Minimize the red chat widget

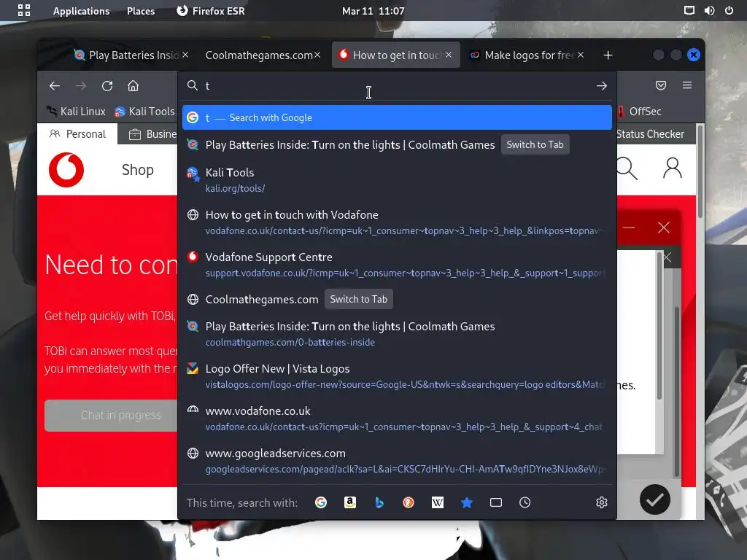coord(629,227)
